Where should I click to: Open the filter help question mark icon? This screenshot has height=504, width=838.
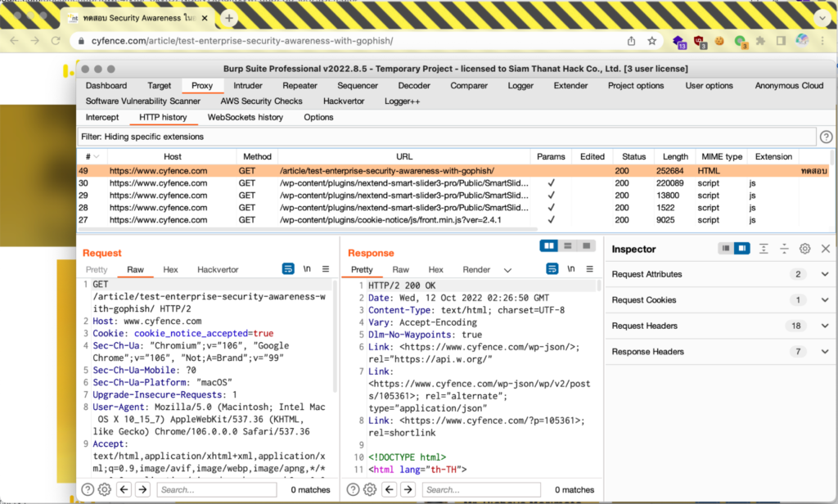click(x=826, y=137)
